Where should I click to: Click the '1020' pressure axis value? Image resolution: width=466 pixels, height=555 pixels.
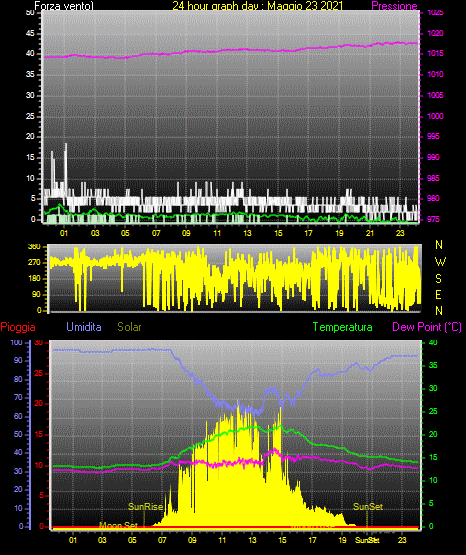coord(435,33)
